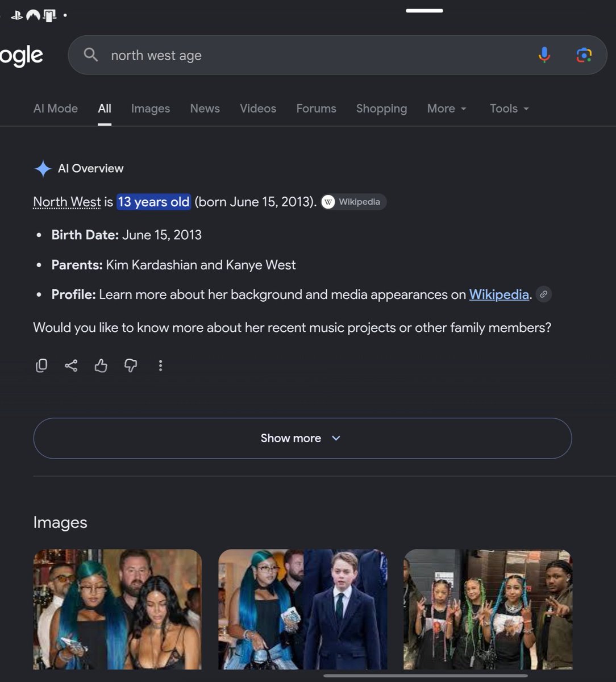Click the Birth Date June 15, 2013 line
The image size is (616, 682).
pyautogui.click(x=127, y=235)
